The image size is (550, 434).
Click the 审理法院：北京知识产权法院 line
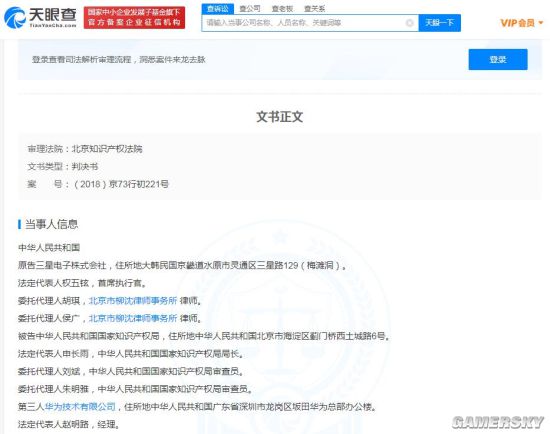(x=85, y=149)
